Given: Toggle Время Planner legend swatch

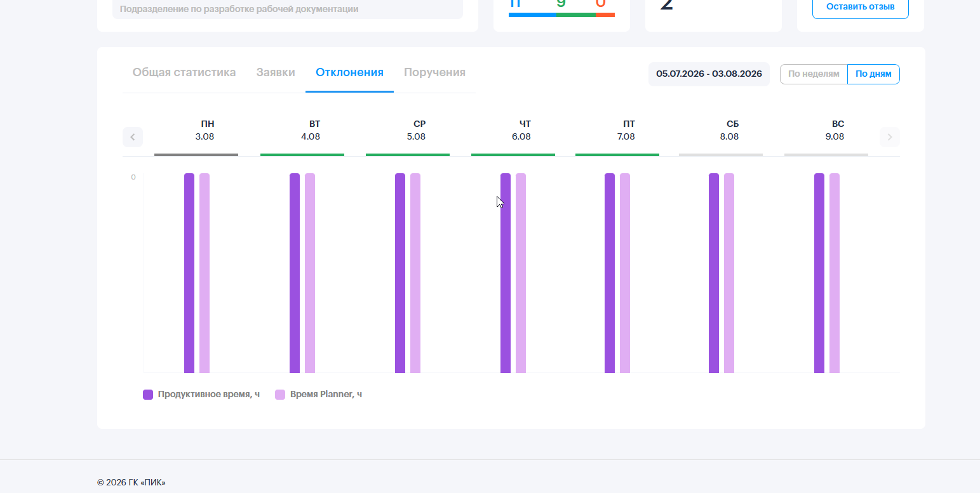Looking at the screenshot, I should tap(280, 395).
